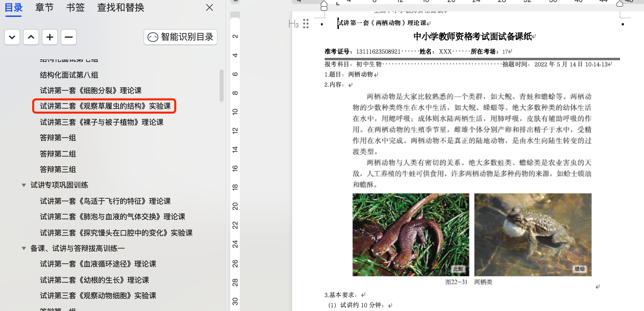Click the salamander photo in document
The width and height of the screenshot is (644, 311).
[x=411, y=234]
